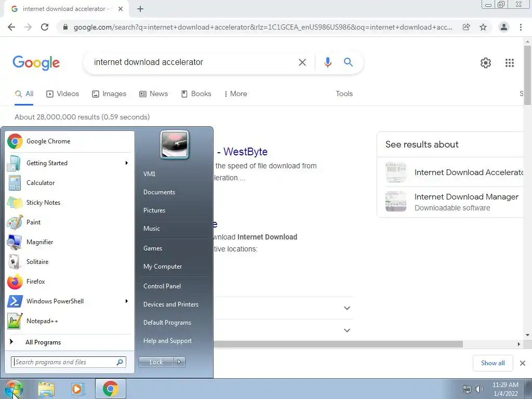The width and height of the screenshot is (532, 399).
Task: Launch Firefox from Start menu
Action: (70, 282)
